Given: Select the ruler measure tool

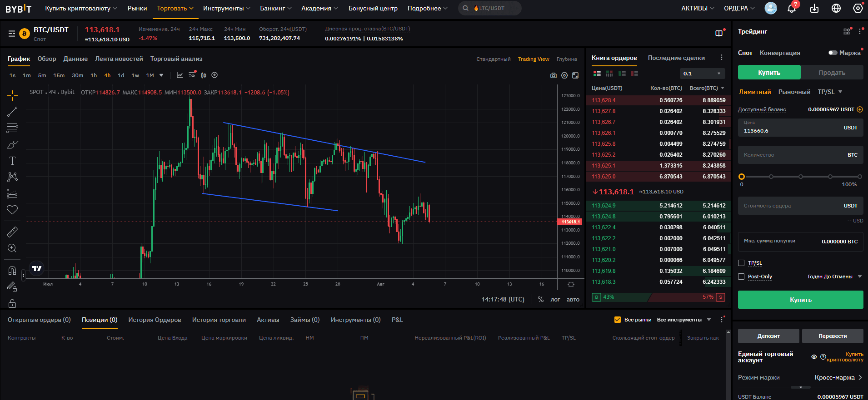Looking at the screenshot, I should (x=12, y=232).
